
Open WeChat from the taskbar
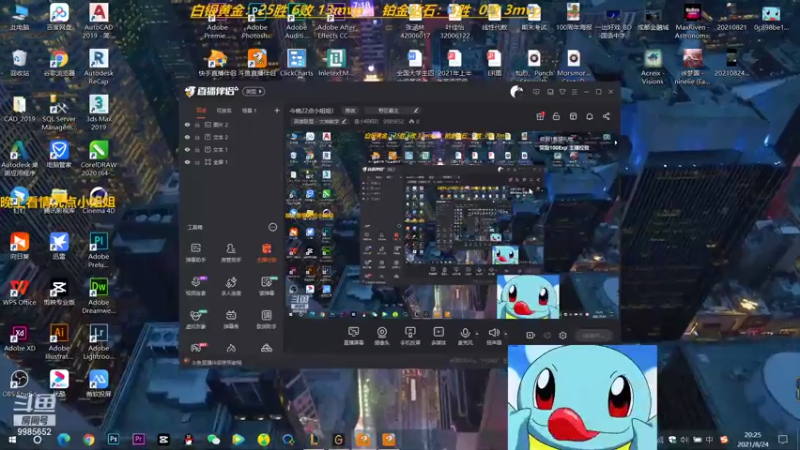[213, 439]
